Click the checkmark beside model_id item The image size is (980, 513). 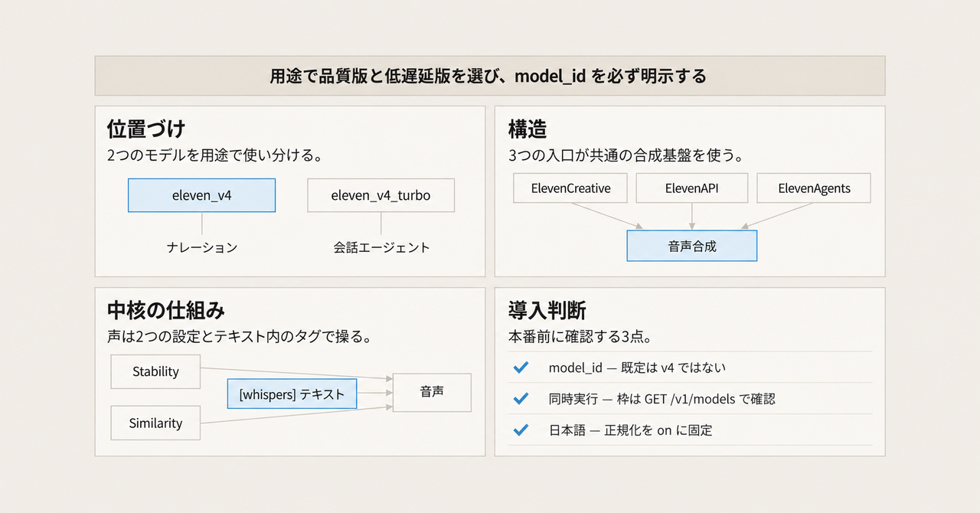coord(521,368)
